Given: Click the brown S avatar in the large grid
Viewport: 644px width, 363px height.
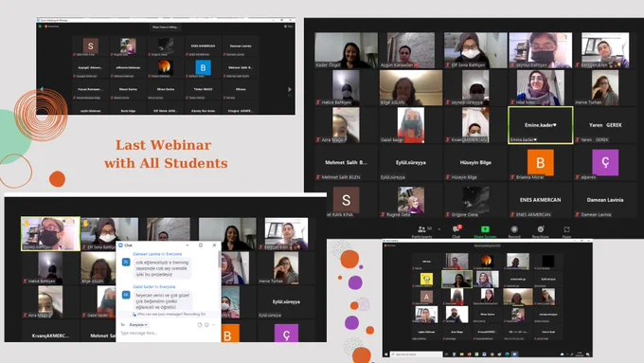Looking at the screenshot, I should (347, 200).
